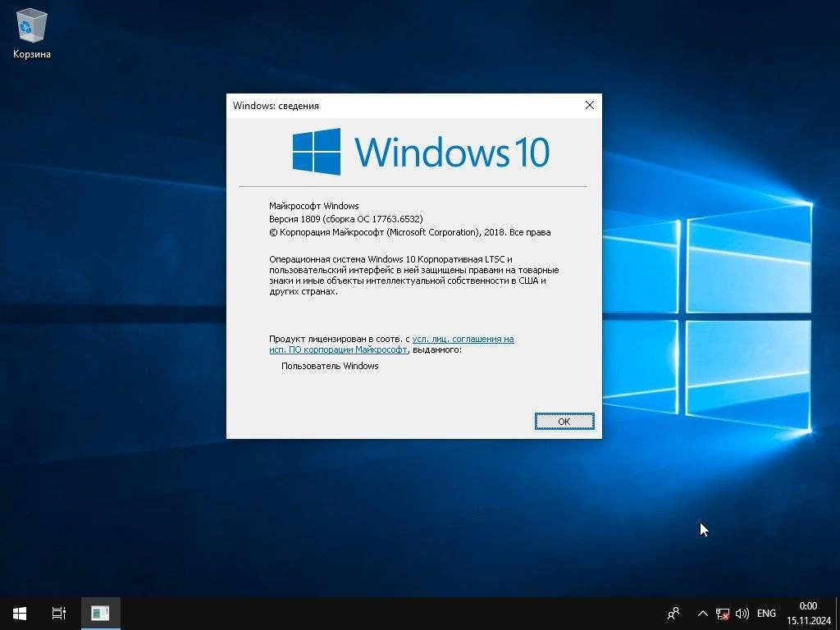Viewport: 840px width, 630px height.
Task: Close the 'Windows: сведения' dialog
Action: (589, 105)
